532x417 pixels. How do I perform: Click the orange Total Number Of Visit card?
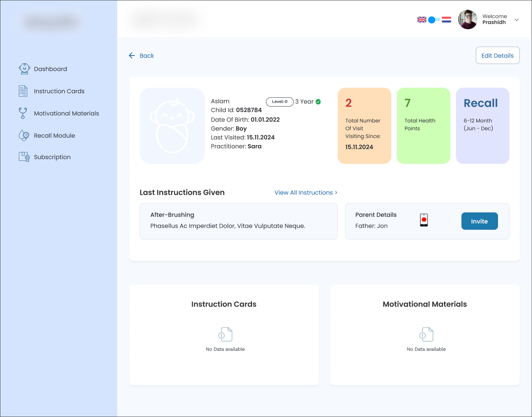click(x=364, y=126)
